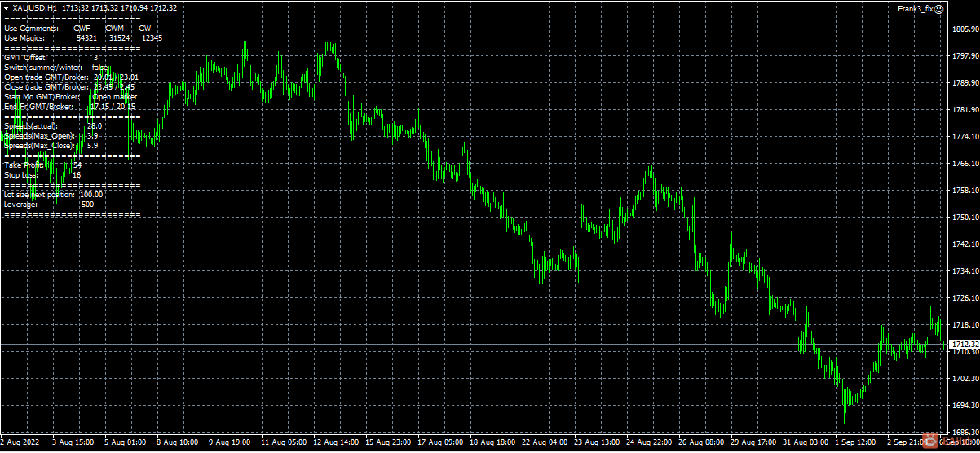Click the OHLC values 1713.32 1713.32 1710.94 1712.32
Image resolution: width=980 pixels, height=453 pixels.
coord(119,7)
